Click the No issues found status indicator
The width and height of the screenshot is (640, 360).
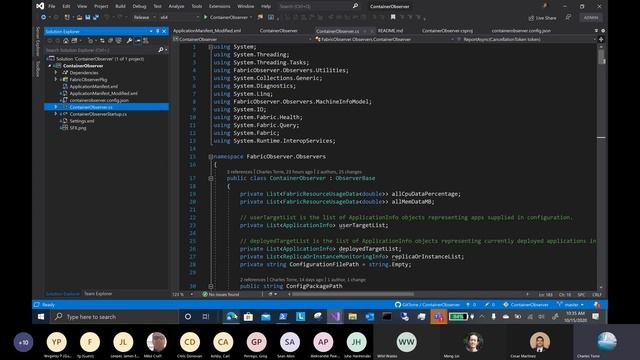[x=221, y=294]
